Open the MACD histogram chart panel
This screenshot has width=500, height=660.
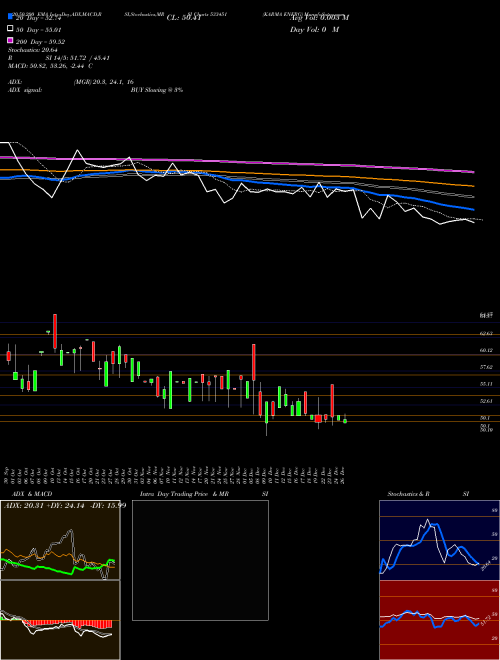(x=60, y=620)
